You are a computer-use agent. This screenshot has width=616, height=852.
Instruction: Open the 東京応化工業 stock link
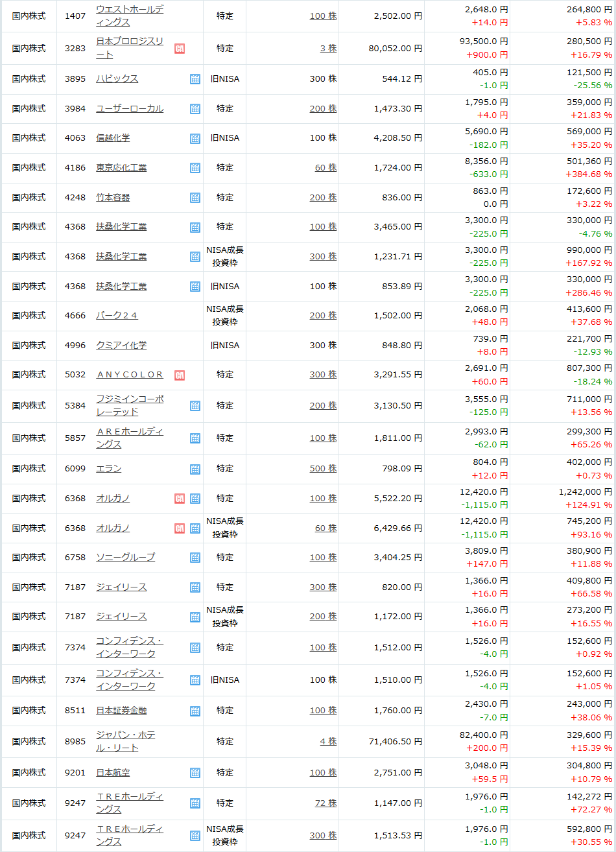coord(121,167)
